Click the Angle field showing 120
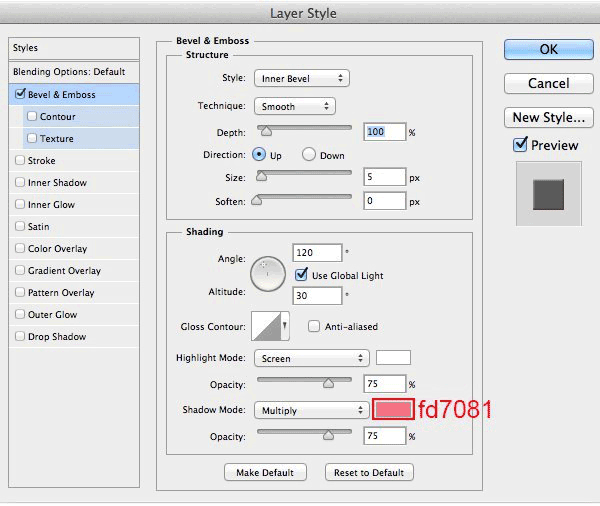Screen dimensions: 600x506 click(x=317, y=253)
